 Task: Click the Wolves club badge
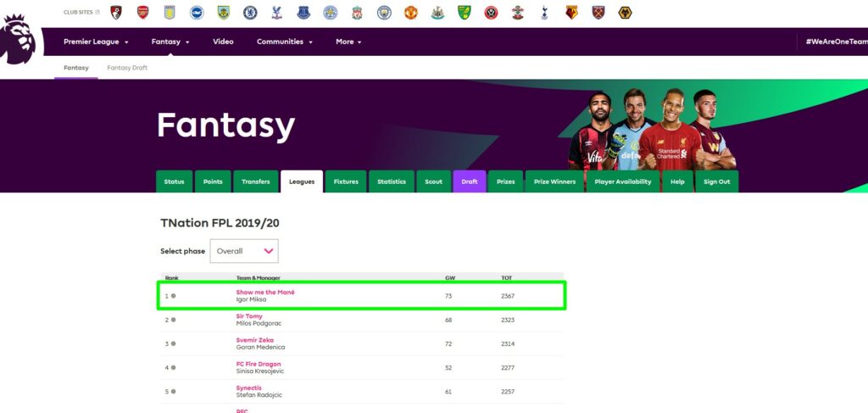[625, 12]
